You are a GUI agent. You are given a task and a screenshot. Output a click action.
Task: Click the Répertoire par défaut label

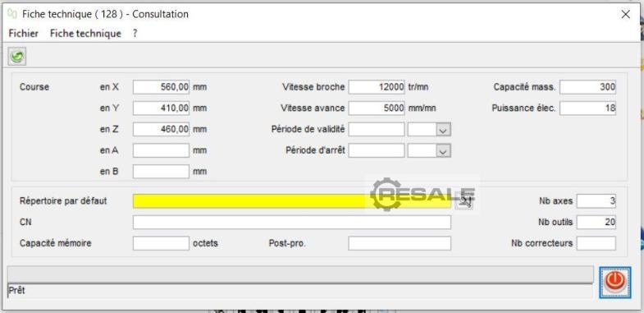pos(63,201)
